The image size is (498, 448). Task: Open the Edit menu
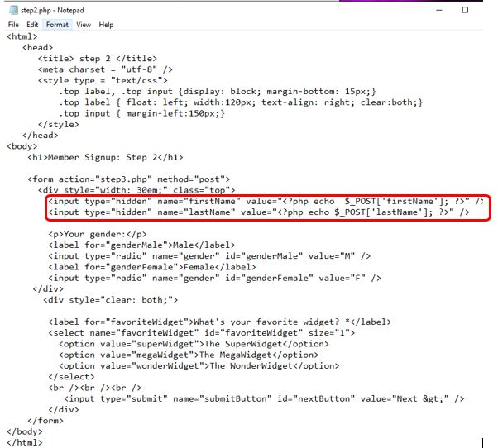(x=32, y=25)
